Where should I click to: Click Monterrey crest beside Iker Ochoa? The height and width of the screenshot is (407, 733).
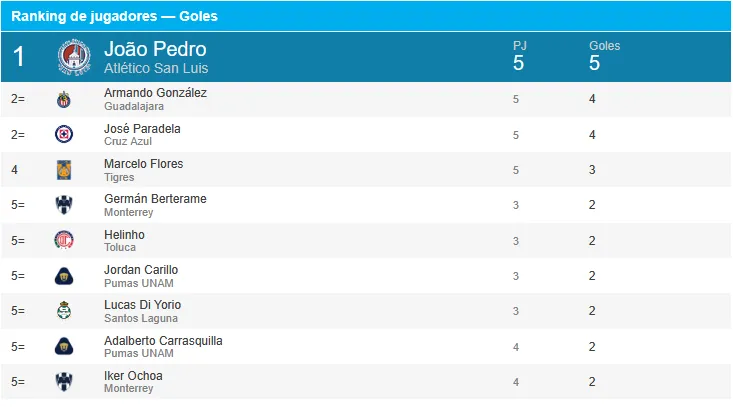pyautogui.click(x=64, y=382)
